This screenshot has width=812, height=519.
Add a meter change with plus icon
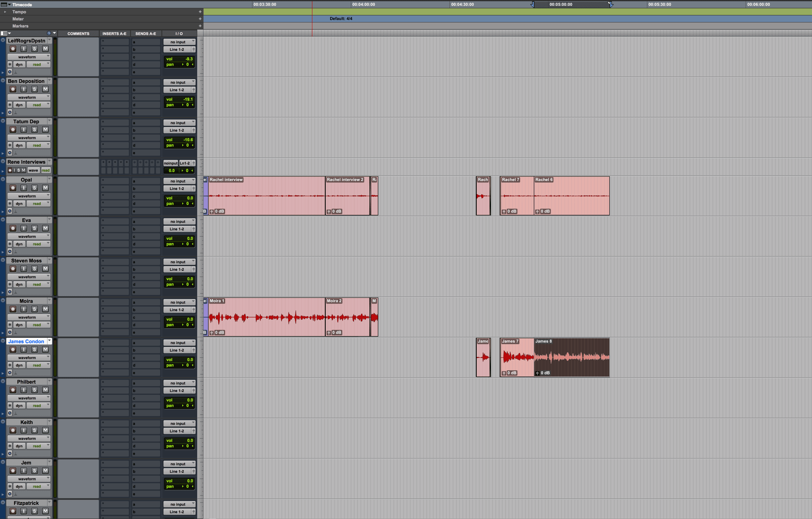click(x=200, y=19)
